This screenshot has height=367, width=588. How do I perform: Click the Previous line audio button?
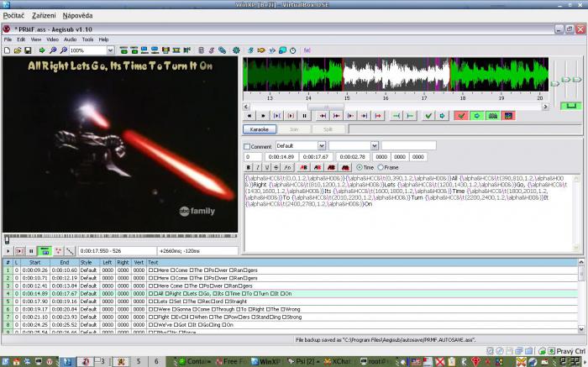pos(249,116)
